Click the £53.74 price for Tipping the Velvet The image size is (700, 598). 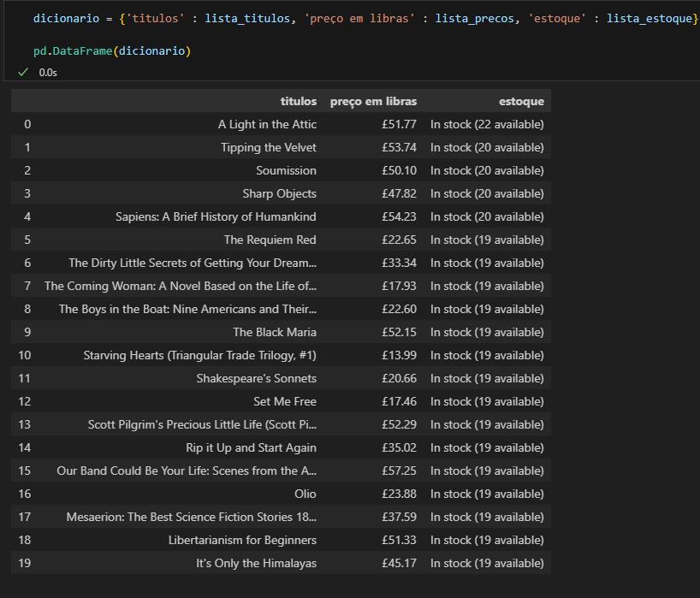399,147
